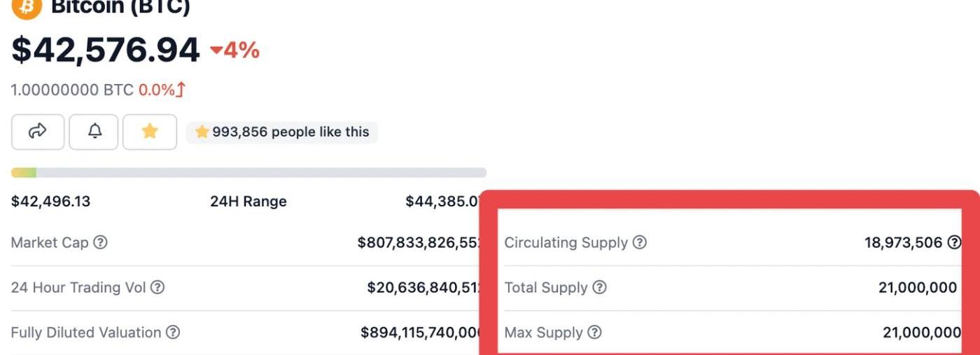This screenshot has width=980, height=355.
Task: Open price alerts with the bell icon
Action: coord(94,132)
